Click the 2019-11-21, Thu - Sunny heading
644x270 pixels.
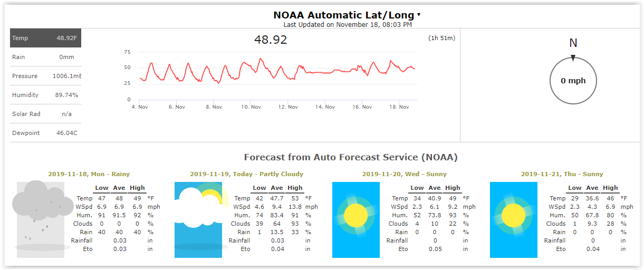[562, 174]
